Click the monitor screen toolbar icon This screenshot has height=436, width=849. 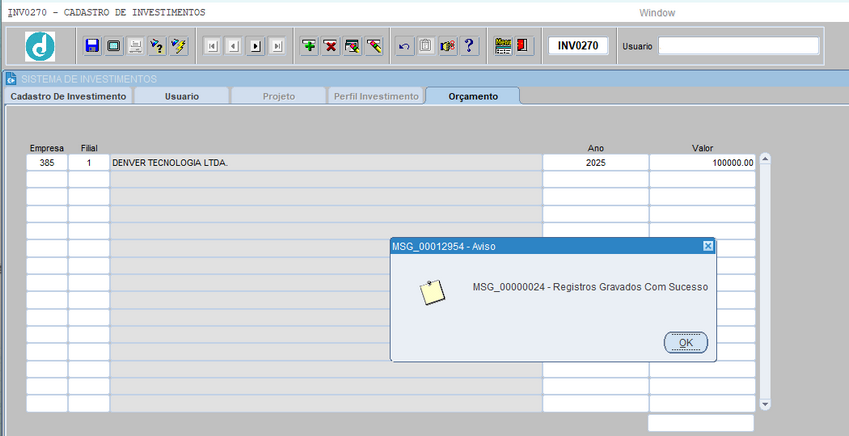point(113,46)
